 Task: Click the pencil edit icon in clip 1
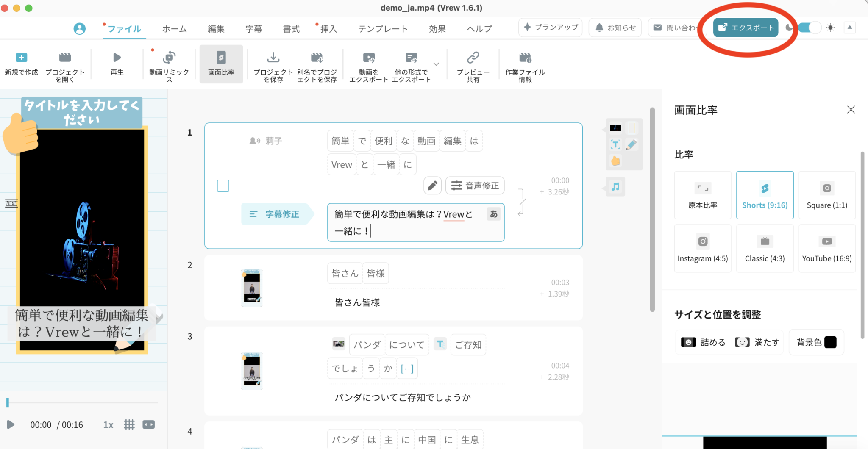coord(433,186)
